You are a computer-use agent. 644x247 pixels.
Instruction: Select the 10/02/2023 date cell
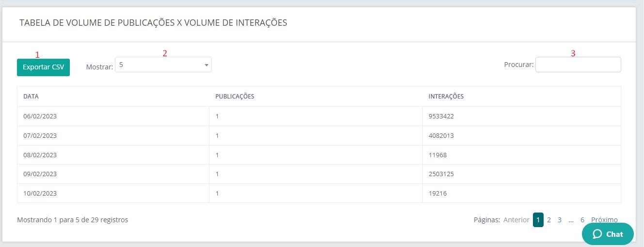(x=40, y=193)
